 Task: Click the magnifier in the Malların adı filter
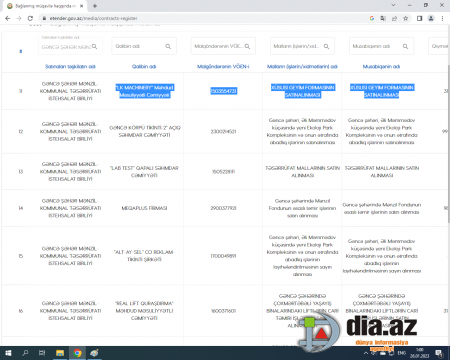[x=326, y=46]
